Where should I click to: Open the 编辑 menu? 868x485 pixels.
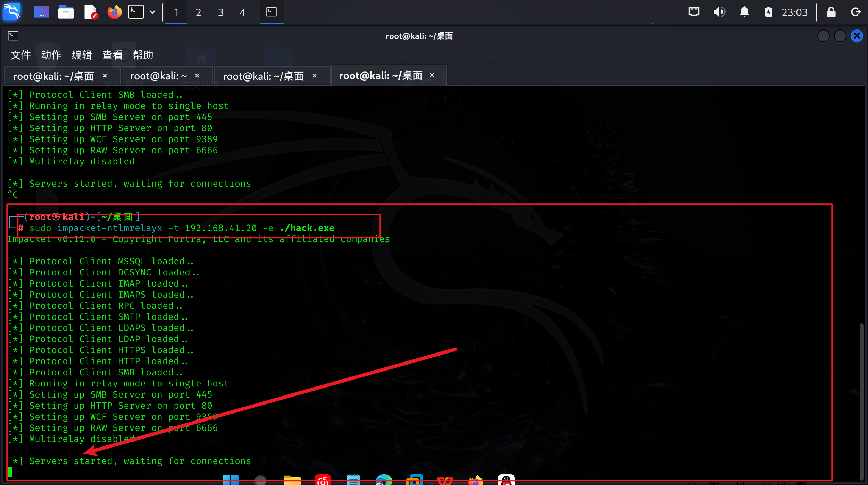pyautogui.click(x=82, y=55)
